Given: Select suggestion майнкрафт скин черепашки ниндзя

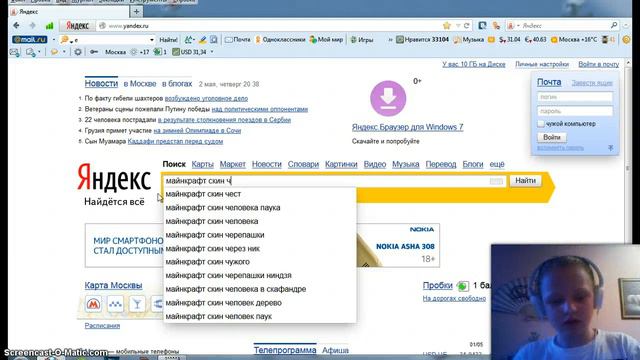Looking at the screenshot, I should (x=260, y=275).
